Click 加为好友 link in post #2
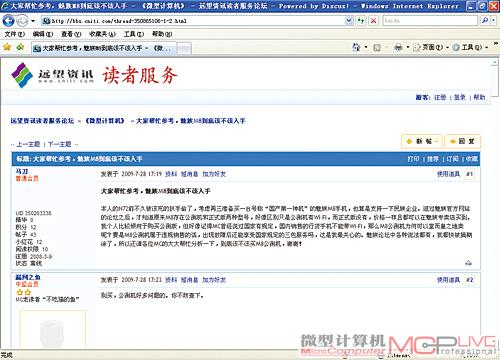The width and height of the screenshot is (500, 360). 214,280
